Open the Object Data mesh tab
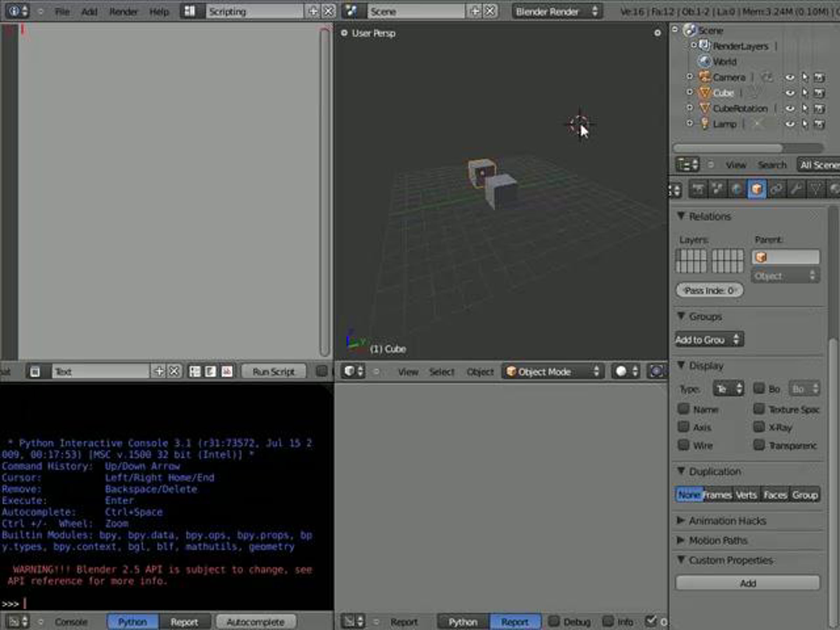The height and width of the screenshot is (630, 840). pos(816,189)
